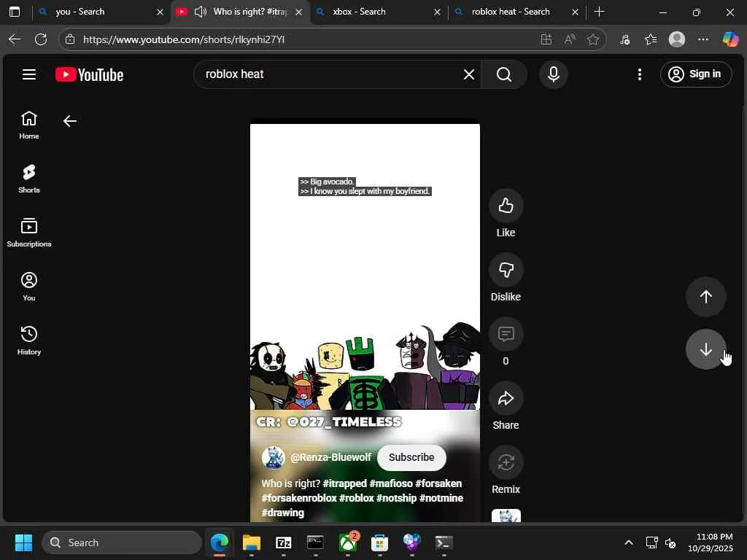Open the #mafioso hashtag
747x560 pixels.
click(391, 483)
